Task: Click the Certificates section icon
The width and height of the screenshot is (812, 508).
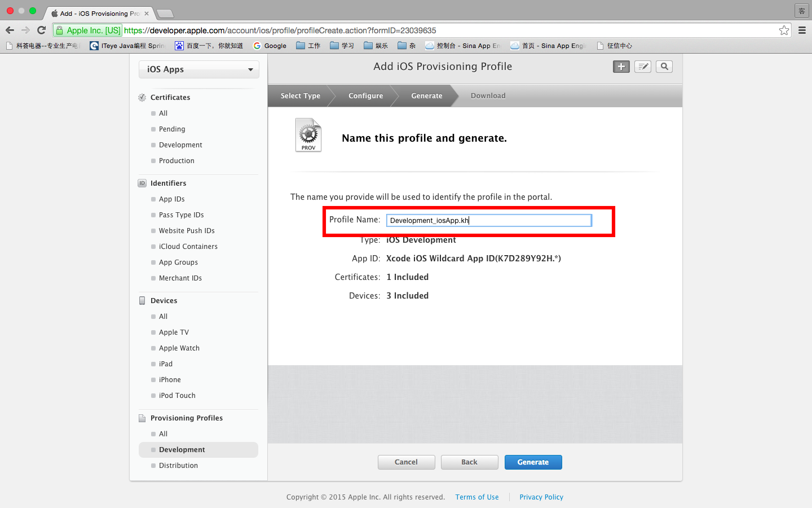Action: 142,98
